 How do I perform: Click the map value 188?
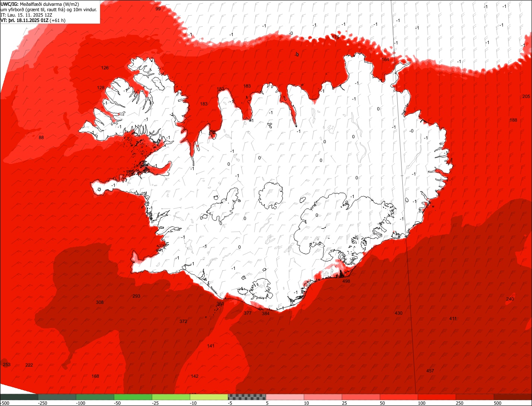coord(514,120)
